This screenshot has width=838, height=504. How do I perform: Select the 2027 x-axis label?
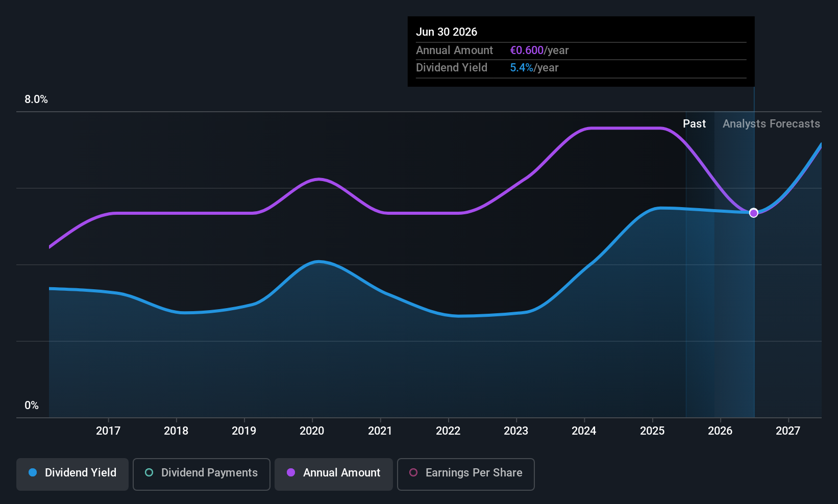click(788, 431)
